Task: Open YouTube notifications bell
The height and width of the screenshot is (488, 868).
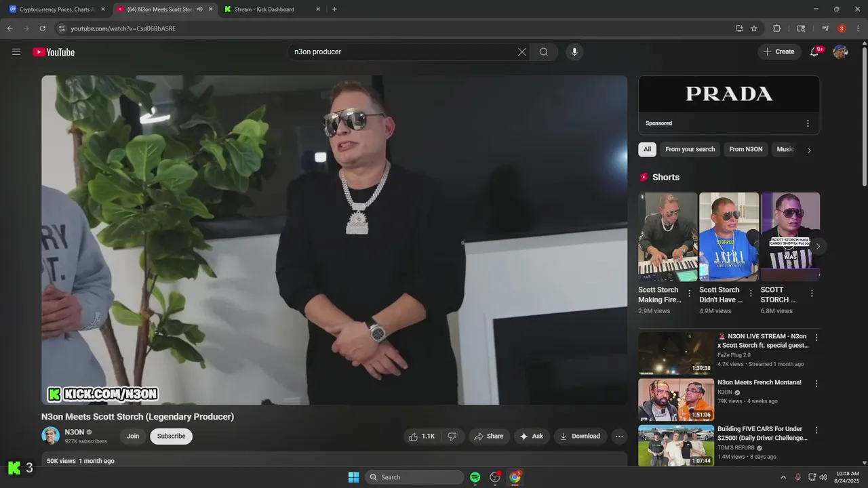Action: click(814, 52)
